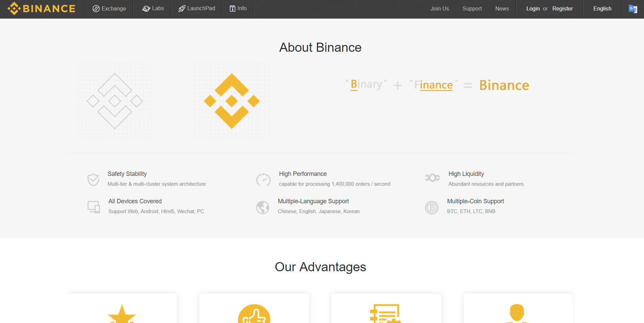The width and height of the screenshot is (644, 323).
Task: Click the Join Us link
Action: (x=440, y=8)
